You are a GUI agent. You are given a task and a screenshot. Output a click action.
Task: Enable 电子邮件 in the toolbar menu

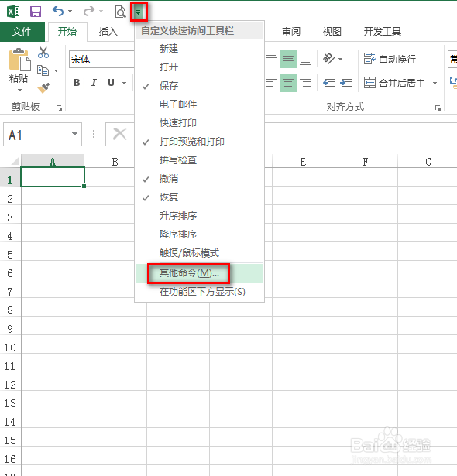tap(199, 104)
